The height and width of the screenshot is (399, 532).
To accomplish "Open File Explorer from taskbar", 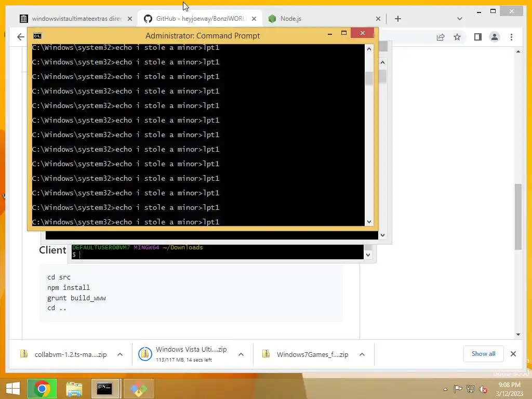I will point(74,389).
